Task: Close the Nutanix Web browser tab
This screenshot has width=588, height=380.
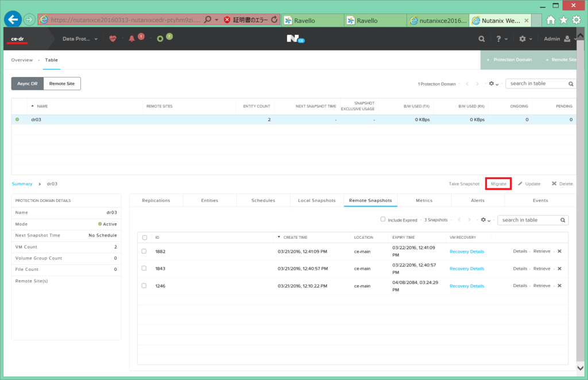Action: pos(527,21)
